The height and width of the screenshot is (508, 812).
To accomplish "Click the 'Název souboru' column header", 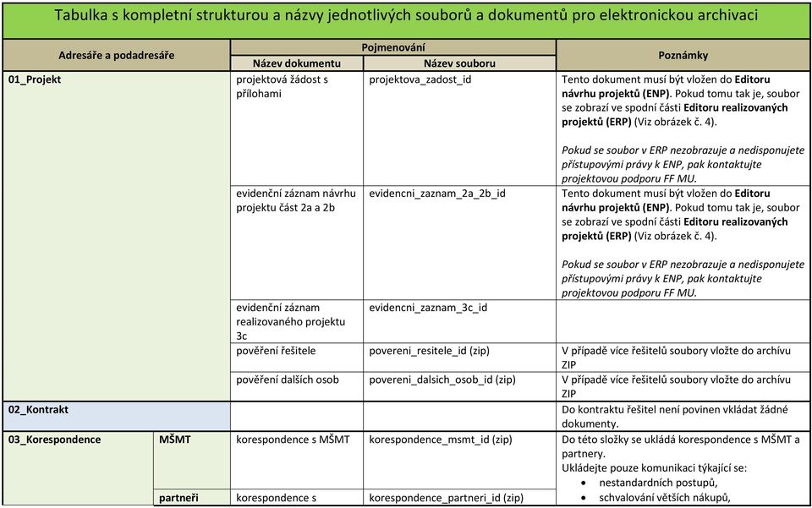I will coord(459,63).
